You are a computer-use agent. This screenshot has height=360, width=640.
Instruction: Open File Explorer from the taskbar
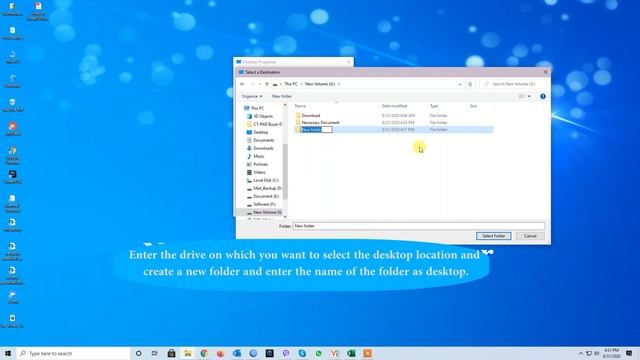coord(188,353)
